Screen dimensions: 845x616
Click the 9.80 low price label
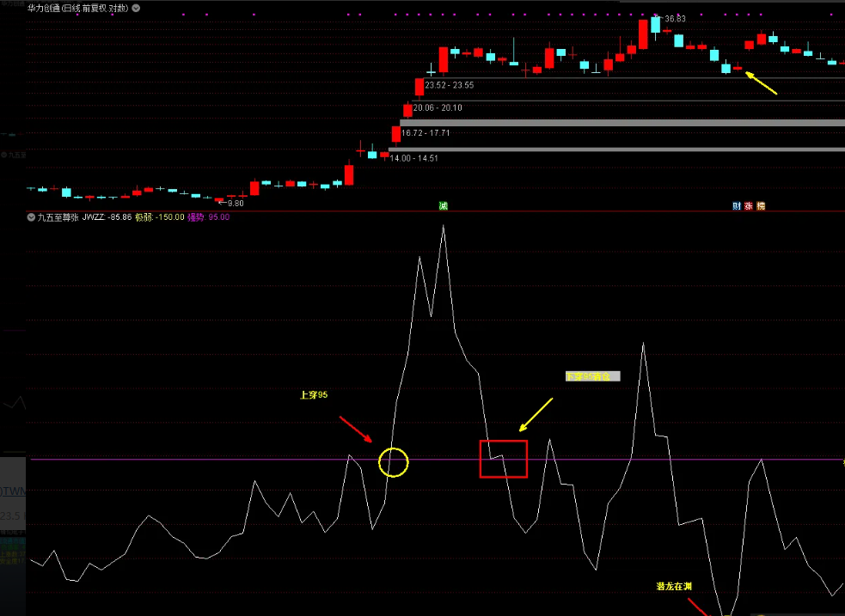coord(235,203)
